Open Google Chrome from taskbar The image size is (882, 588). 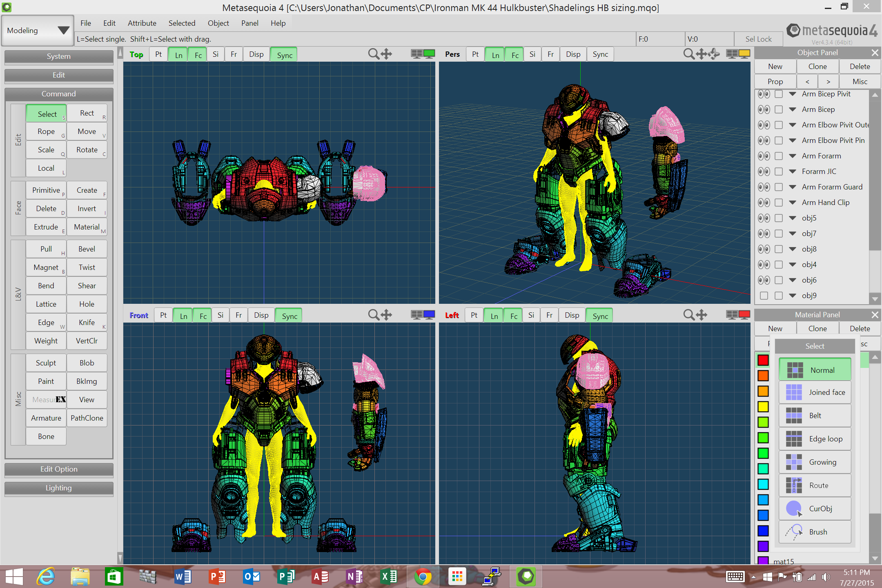(x=423, y=577)
